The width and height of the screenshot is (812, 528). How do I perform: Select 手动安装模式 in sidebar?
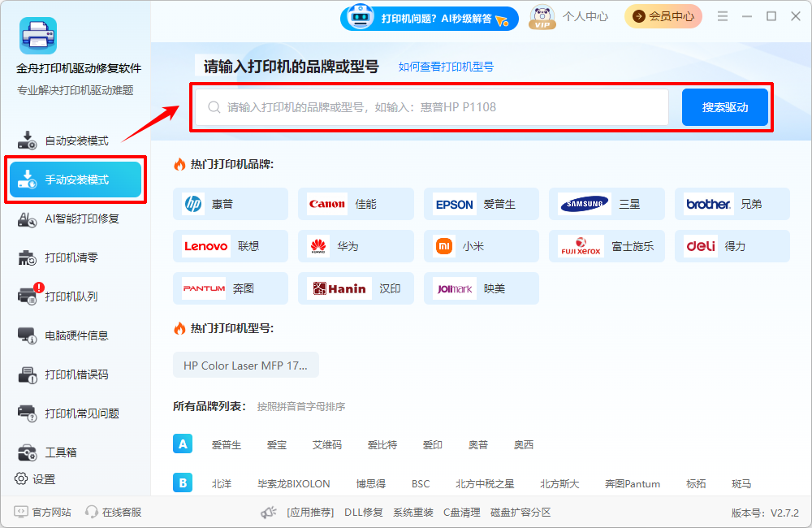tap(76, 180)
